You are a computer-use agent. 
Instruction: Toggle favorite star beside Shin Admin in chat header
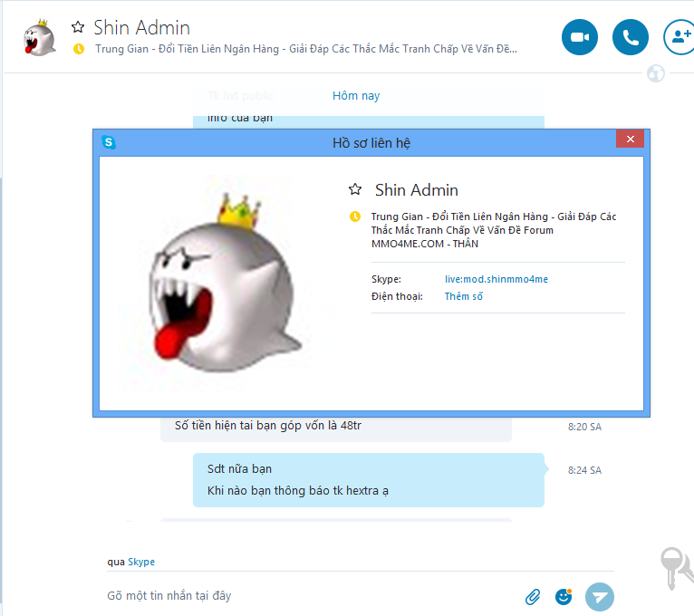point(78,27)
